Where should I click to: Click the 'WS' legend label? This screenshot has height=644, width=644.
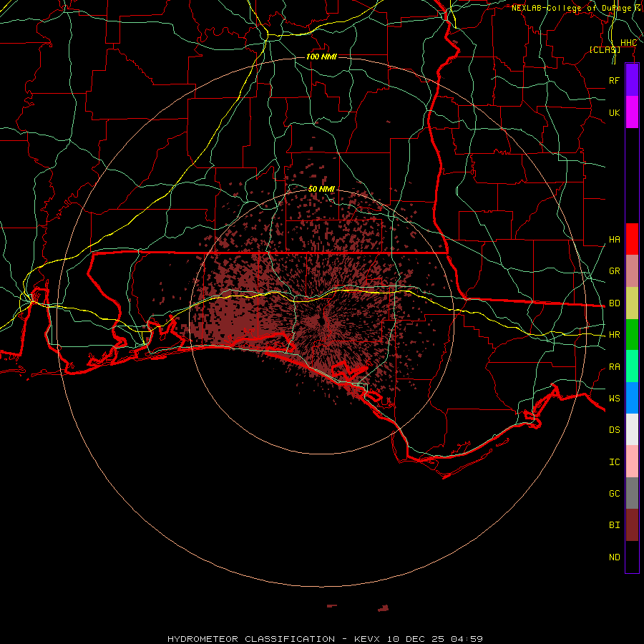[614, 398]
